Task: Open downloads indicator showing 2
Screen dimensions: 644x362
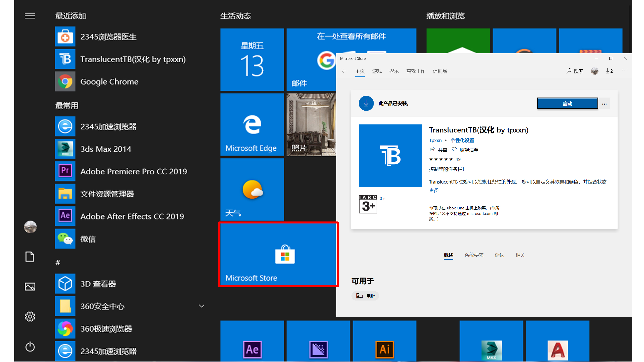Action: (x=609, y=71)
